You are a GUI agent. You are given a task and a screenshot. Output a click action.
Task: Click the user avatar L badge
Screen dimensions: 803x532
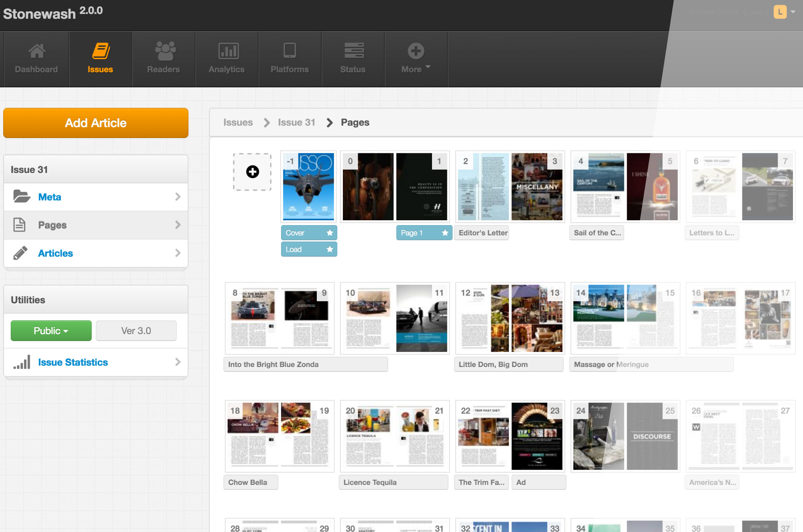tap(780, 12)
